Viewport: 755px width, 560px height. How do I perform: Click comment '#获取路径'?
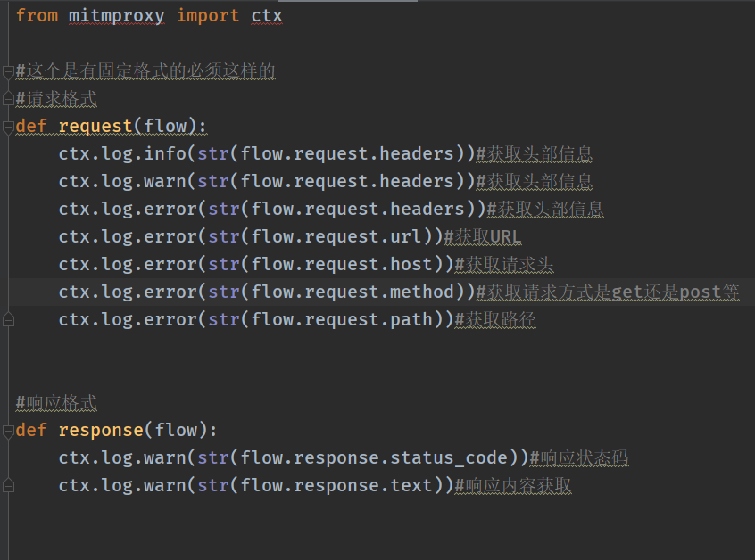[x=495, y=319]
